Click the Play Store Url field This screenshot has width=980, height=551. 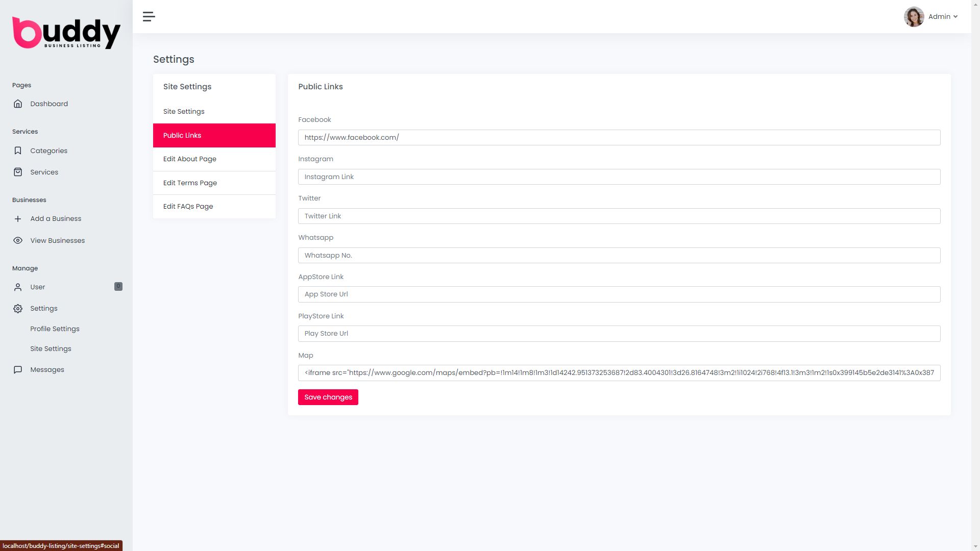(619, 334)
